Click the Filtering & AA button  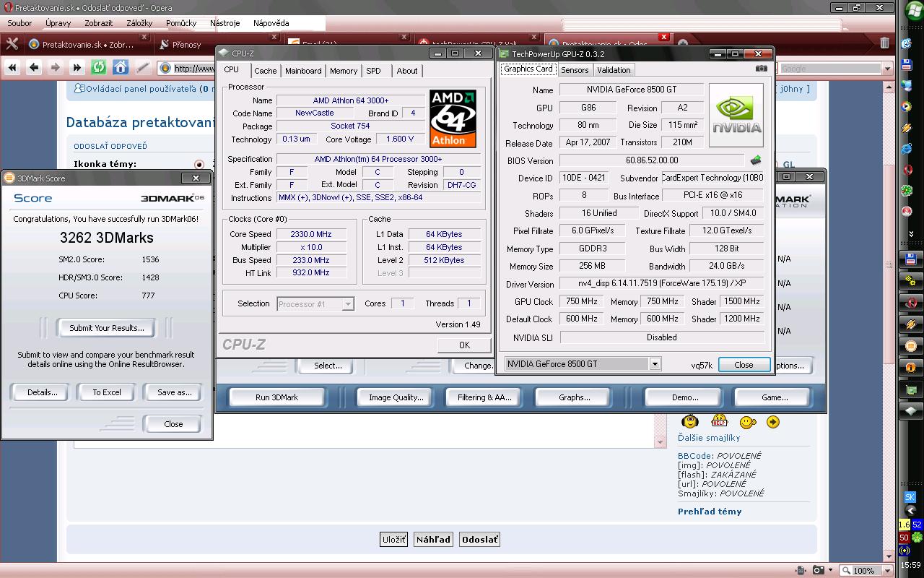click(x=484, y=397)
